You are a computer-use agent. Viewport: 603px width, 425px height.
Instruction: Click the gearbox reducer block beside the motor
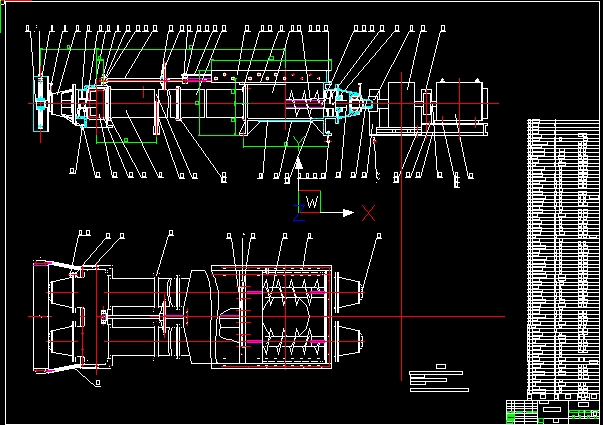[401, 103]
